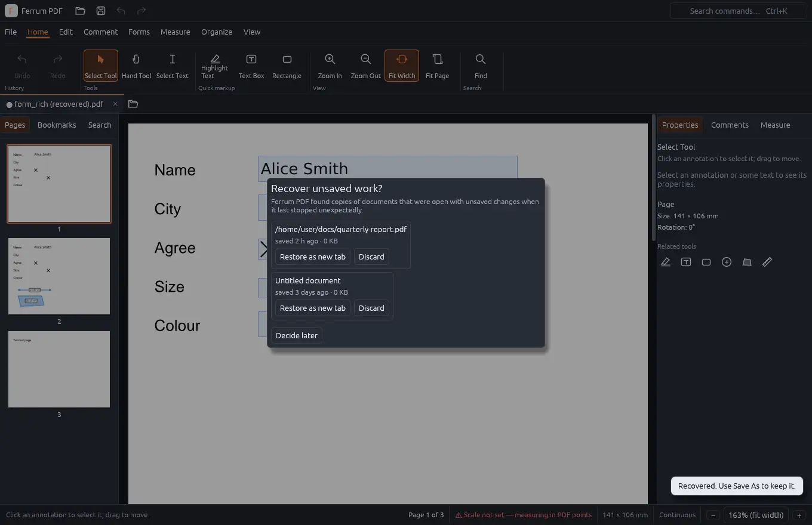
Task: Open the View ribbon tab
Action: point(252,32)
